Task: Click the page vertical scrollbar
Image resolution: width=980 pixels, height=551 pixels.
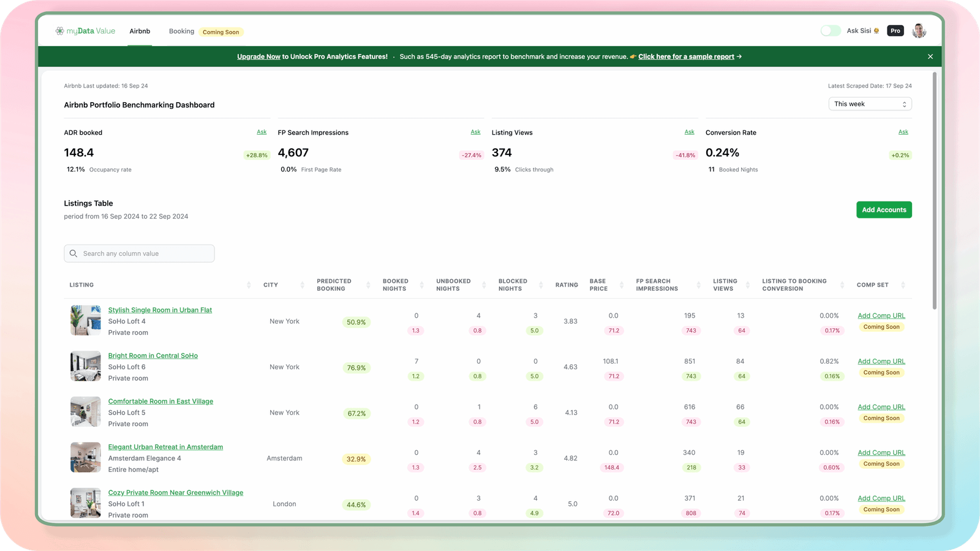Action: [x=935, y=190]
